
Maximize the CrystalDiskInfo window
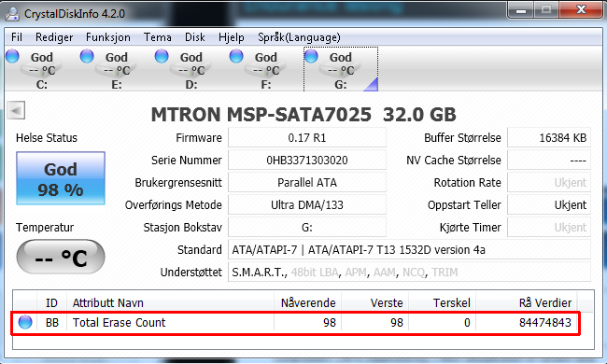546,9
